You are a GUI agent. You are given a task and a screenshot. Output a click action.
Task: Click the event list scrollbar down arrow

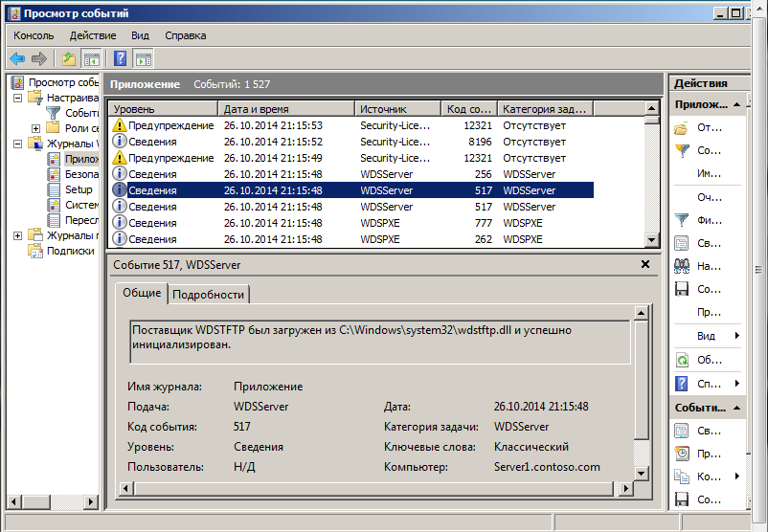click(x=651, y=239)
